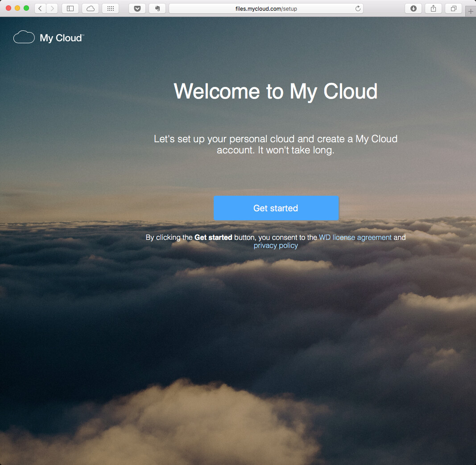This screenshot has height=465, width=476.
Task: Save page with the Pocket icon
Action: coord(137,8)
